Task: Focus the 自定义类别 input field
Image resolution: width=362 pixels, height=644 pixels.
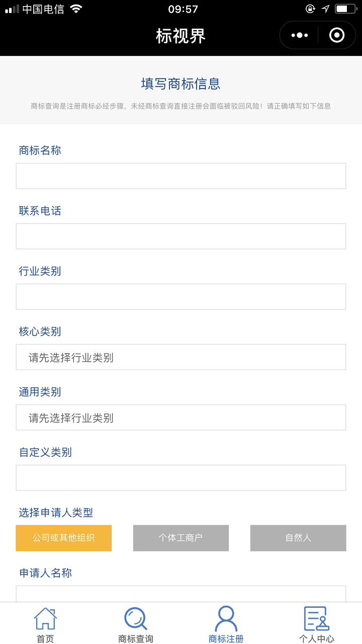Action: (x=181, y=478)
